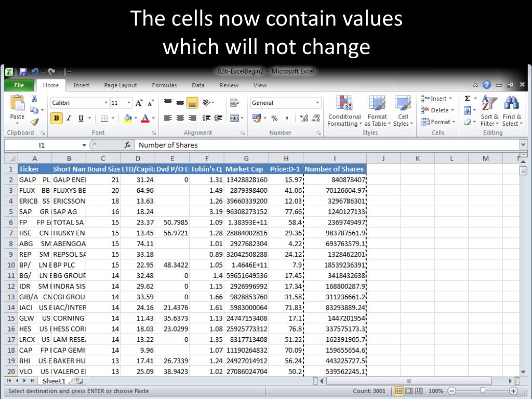Toggle left text alignment
Viewport: 532px width, 399px height.
click(x=168, y=118)
